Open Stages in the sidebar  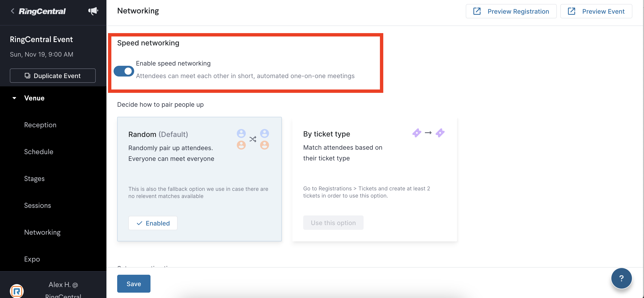pos(34,179)
